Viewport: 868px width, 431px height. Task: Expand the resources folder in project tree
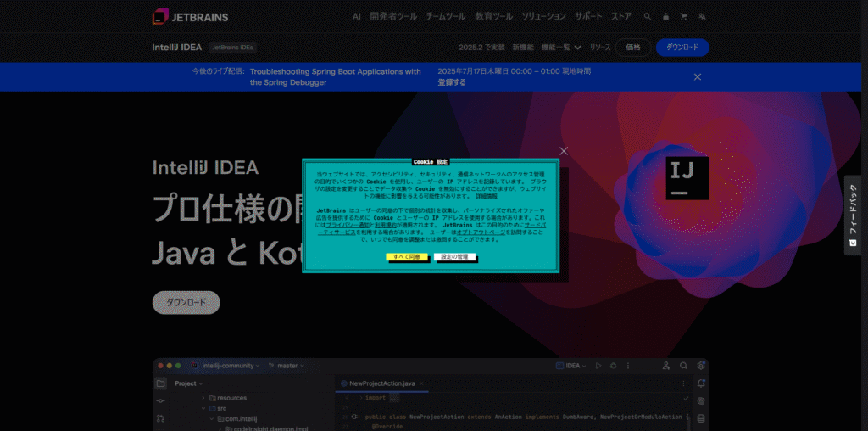203,398
